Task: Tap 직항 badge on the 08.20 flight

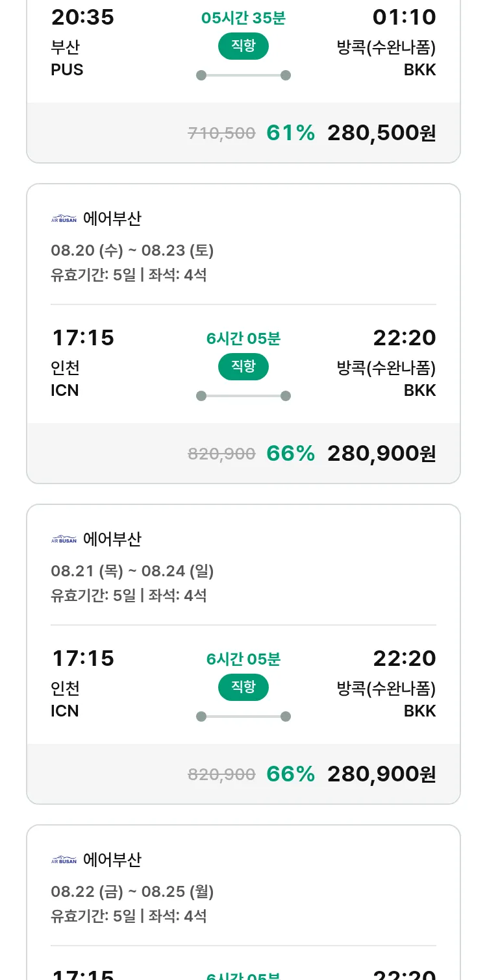Action: click(243, 367)
